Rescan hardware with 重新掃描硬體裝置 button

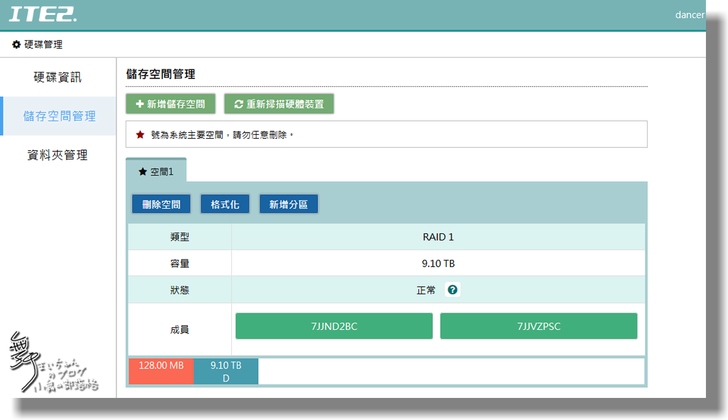pos(278,103)
